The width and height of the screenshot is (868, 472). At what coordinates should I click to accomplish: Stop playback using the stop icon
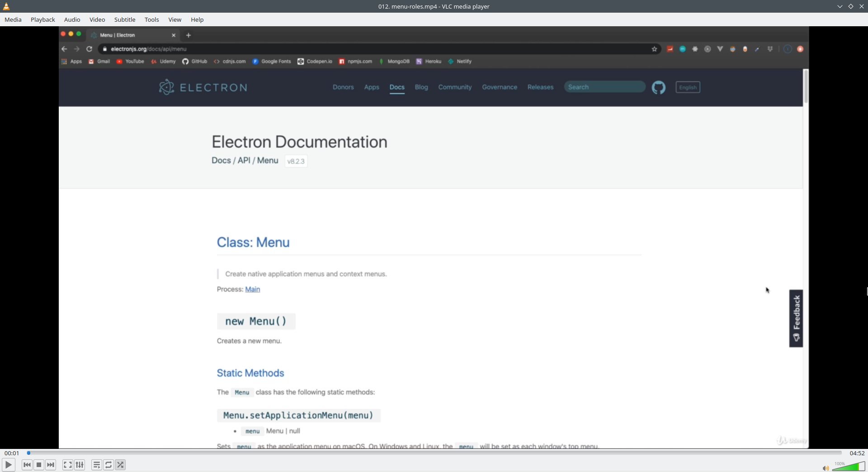point(39,465)
